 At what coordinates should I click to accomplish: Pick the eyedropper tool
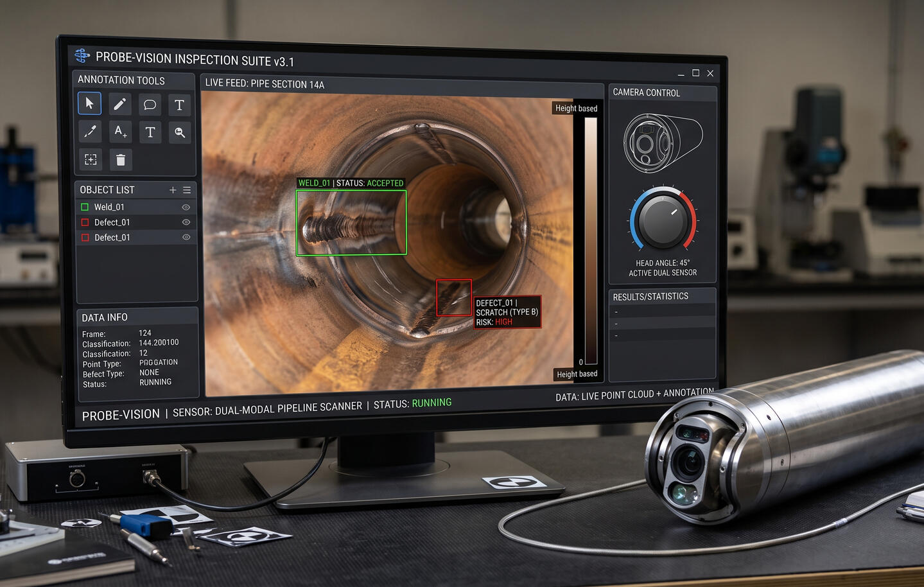(90, 131)
